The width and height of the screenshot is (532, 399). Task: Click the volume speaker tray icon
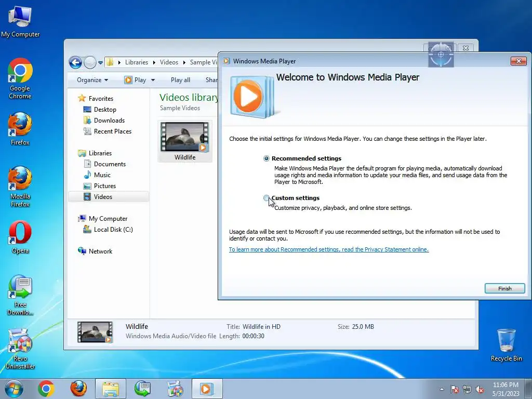pyautogui.click(x=480, y=389)
